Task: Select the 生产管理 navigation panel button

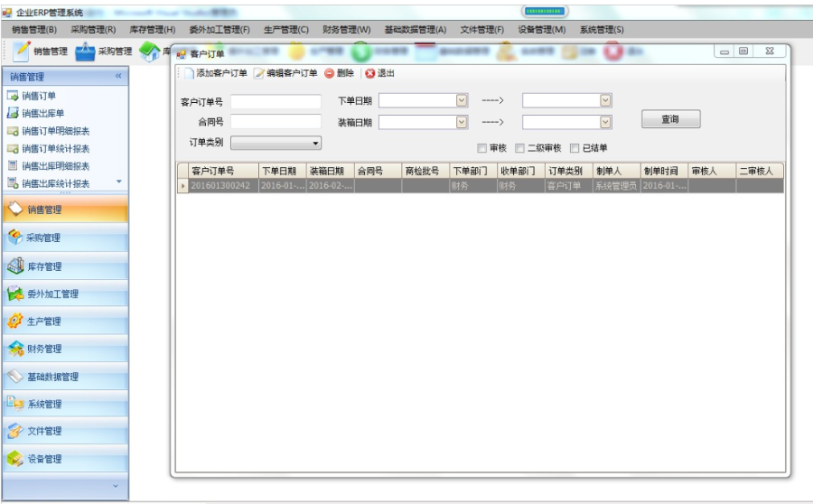Action: tap(65, 321)
